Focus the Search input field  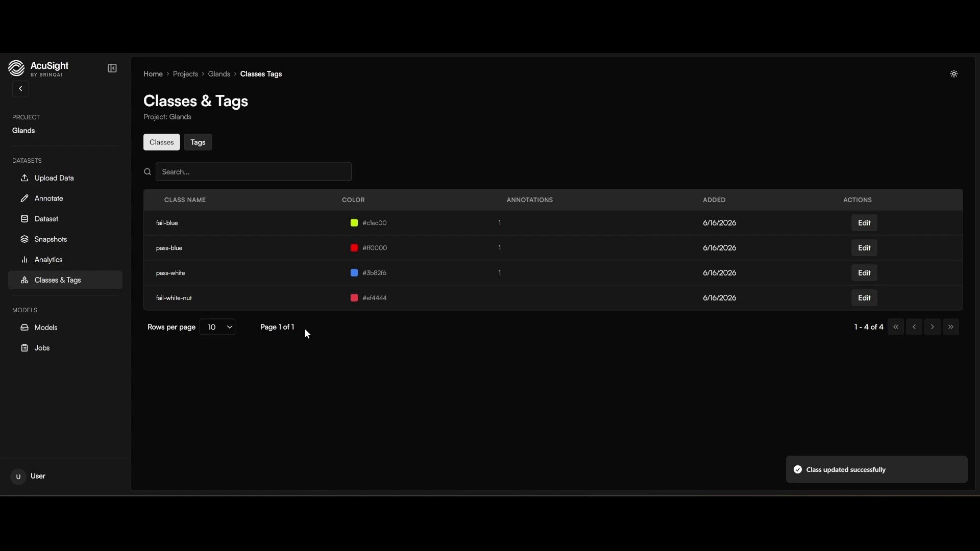point(254,172)
